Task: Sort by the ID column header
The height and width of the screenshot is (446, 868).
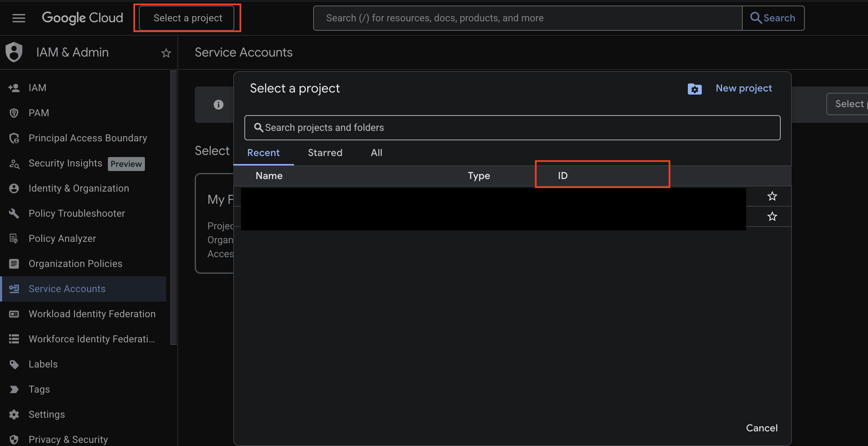Action: click(562, 176)
